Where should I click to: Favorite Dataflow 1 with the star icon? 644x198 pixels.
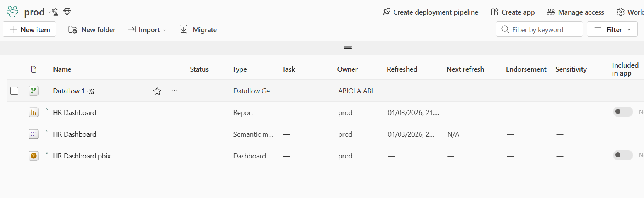(x=157, y=91)
